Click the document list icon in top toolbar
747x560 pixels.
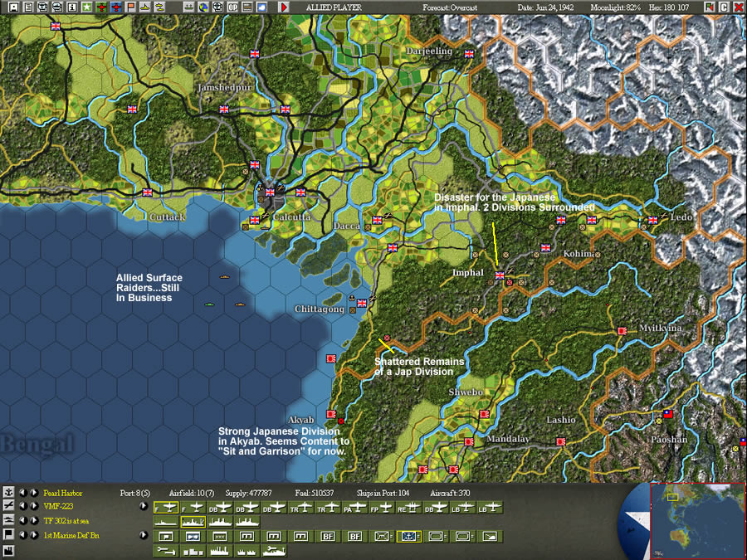(28, 7)
